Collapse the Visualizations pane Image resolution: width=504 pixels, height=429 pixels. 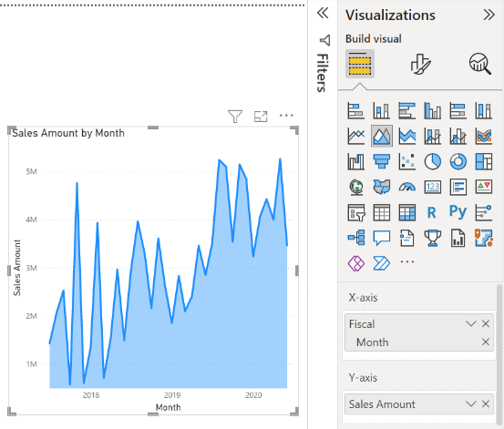[489, 15]
